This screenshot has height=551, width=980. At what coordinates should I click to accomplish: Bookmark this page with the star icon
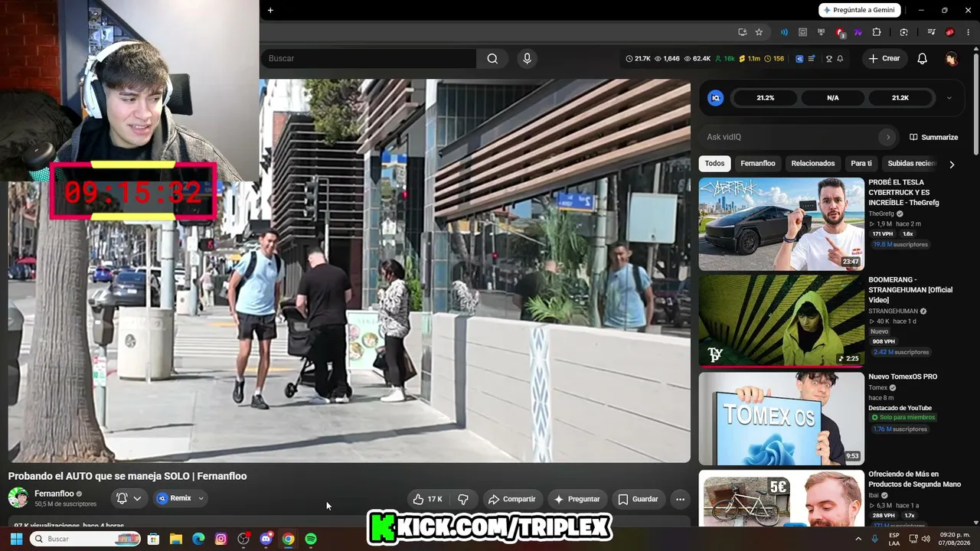(759, 32)
